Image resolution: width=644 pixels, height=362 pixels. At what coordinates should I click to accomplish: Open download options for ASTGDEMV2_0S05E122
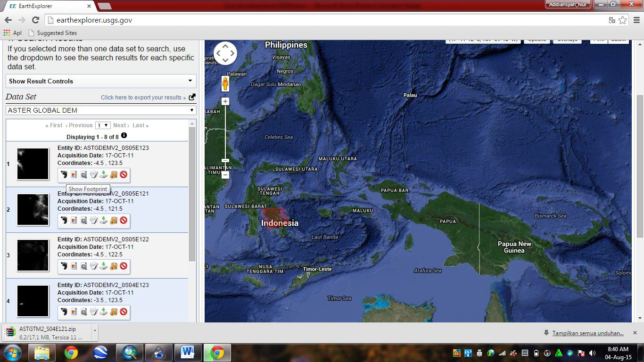click(x=104, y=266)
